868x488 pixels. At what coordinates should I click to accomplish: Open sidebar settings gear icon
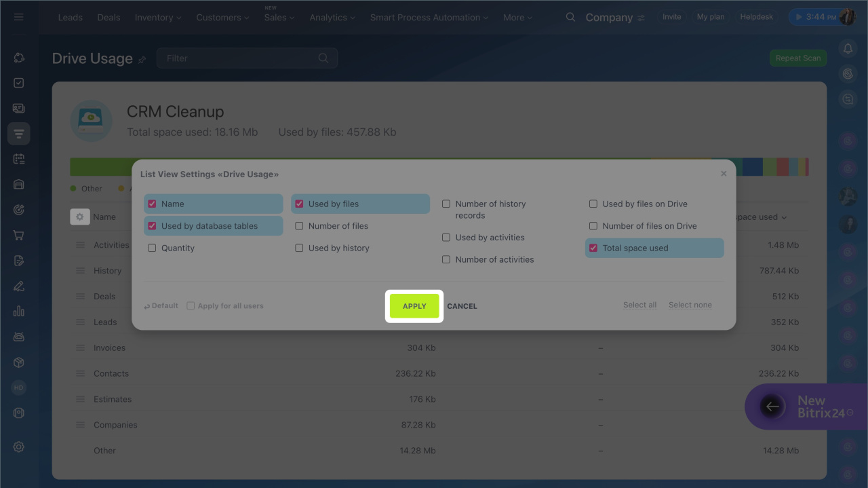(x=19, y=447)
